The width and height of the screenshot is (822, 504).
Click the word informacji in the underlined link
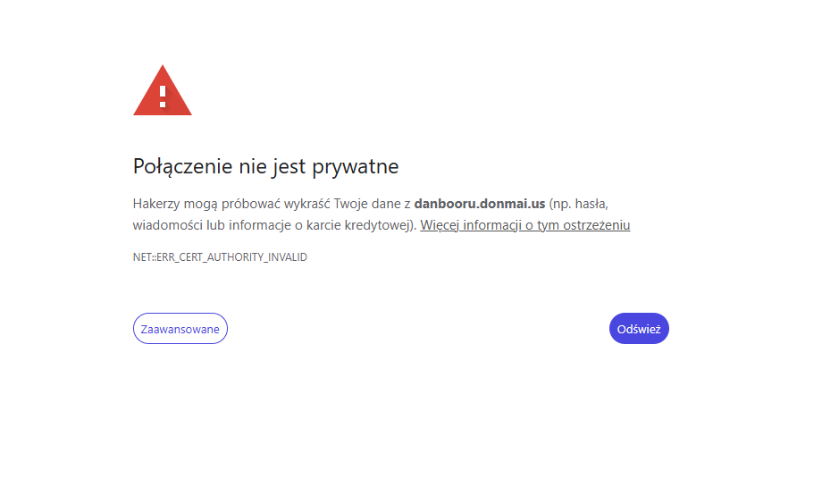coord(491,225)
